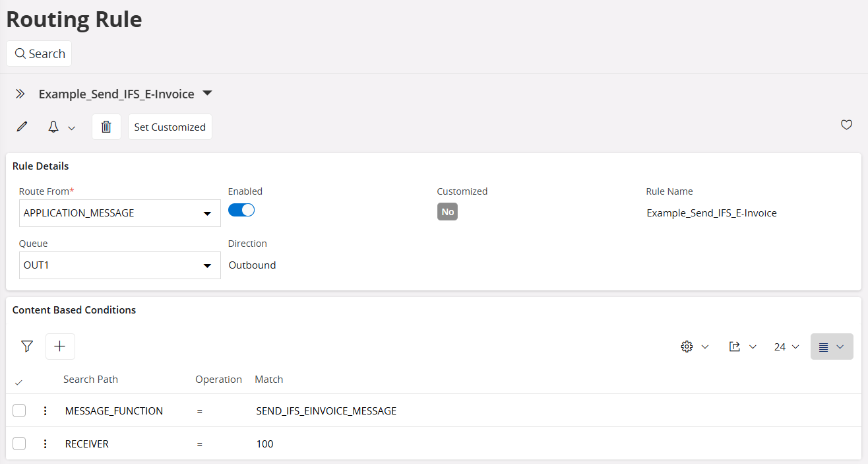This screenshot has height=464, width=868.
Task: Add a new condition with the plus icon
Action: point(60,346)
